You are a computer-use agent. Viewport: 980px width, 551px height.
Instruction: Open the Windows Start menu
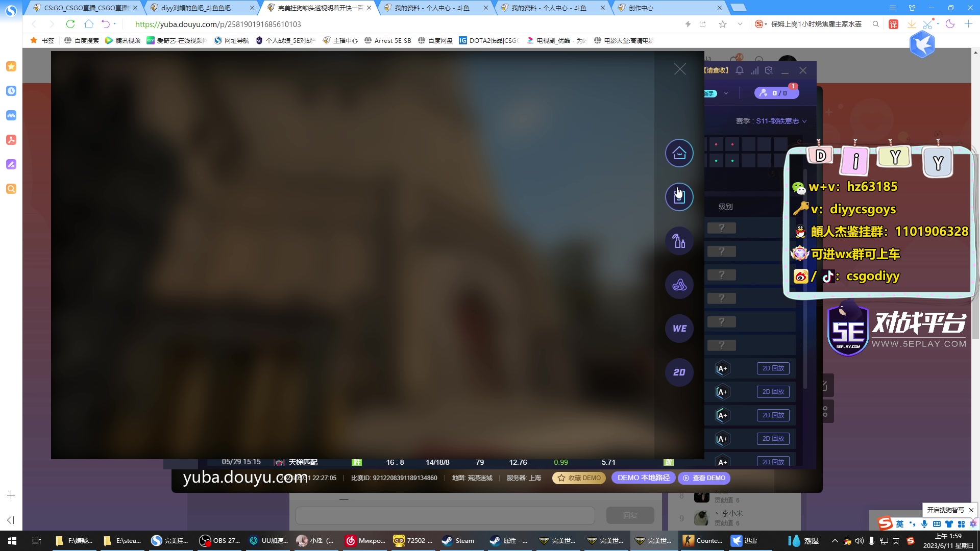click(12, 541)
